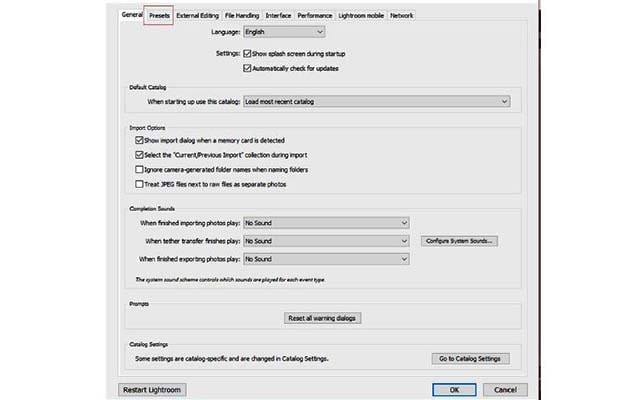
Task: Open the default catalog dropdown
Action: pos(377,101)
